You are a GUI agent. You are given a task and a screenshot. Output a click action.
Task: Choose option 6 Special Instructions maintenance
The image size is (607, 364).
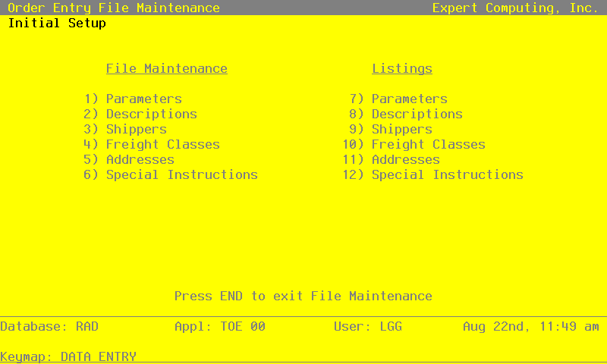pos(171,175)
